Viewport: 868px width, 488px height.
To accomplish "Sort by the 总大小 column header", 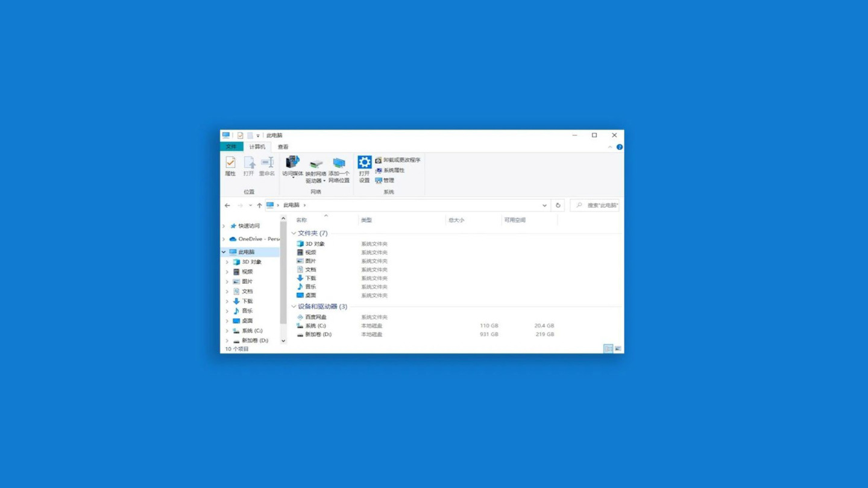I will coord(456,221).
